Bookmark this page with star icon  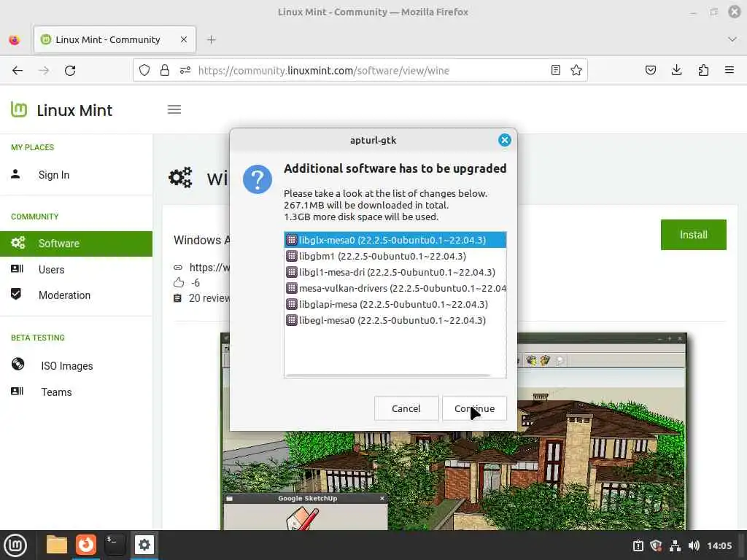point(576,71)
